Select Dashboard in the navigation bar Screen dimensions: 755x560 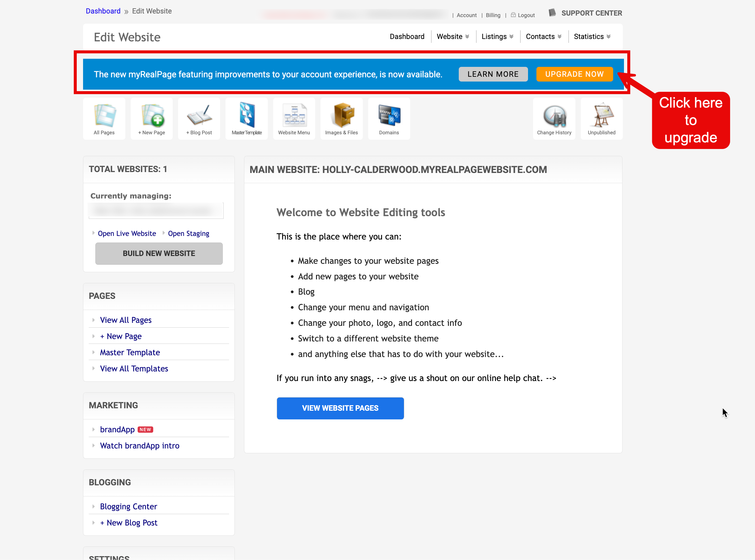(x=407, y=36)
